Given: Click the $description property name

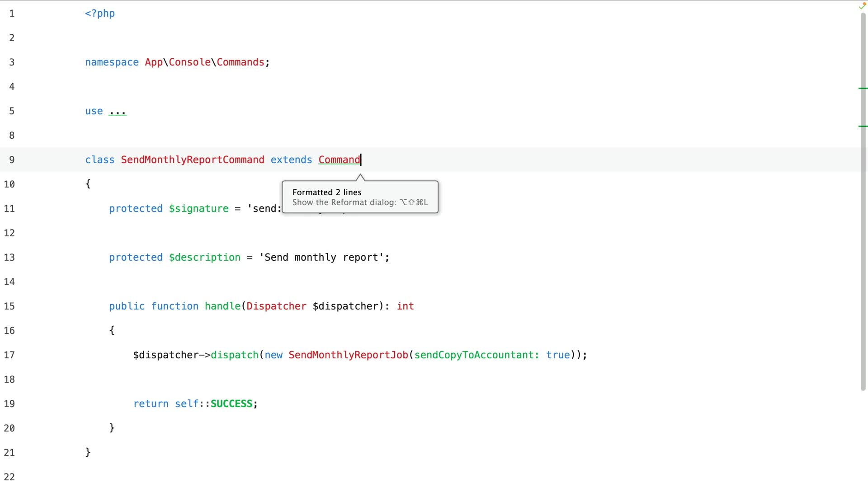Looking at the screenshot, I should tap(204, 258).
